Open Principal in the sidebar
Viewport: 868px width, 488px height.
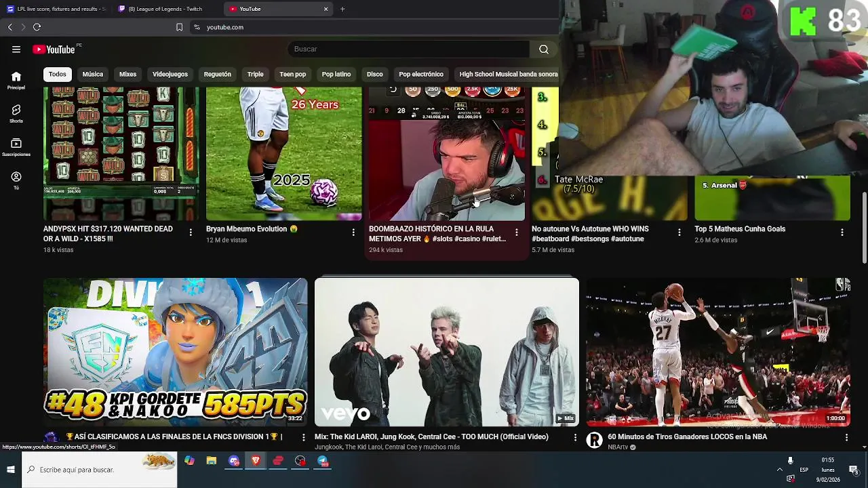click(16, 81)
